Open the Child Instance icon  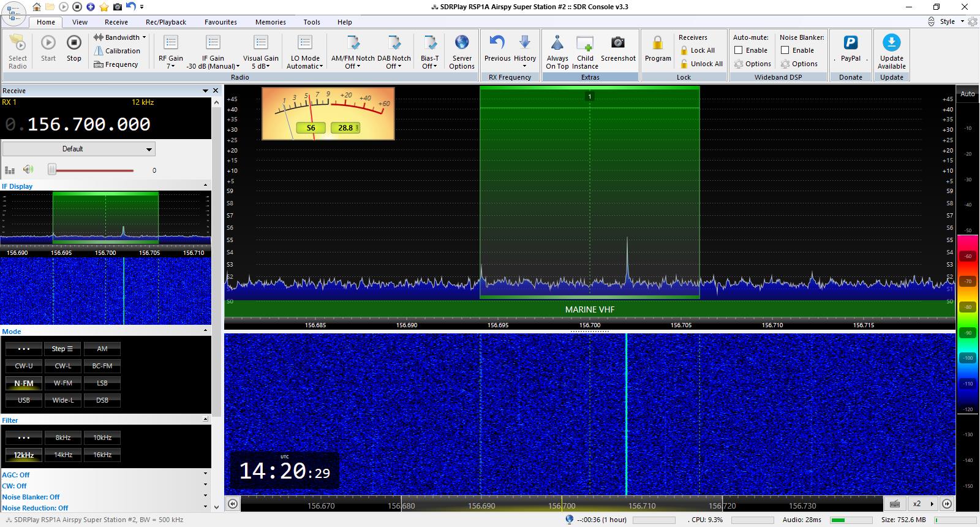[x=585, y=44]
